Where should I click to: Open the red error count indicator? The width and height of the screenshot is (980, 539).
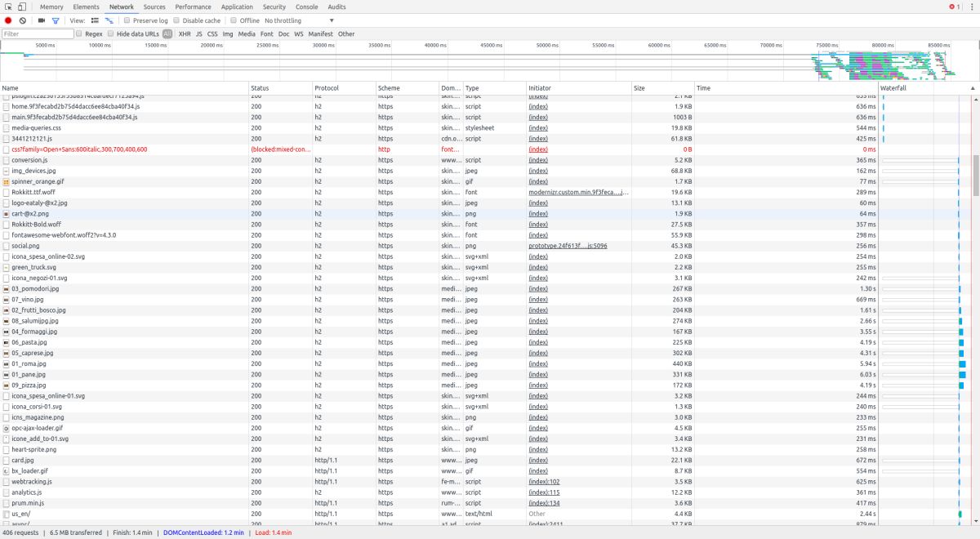[953, 7]
